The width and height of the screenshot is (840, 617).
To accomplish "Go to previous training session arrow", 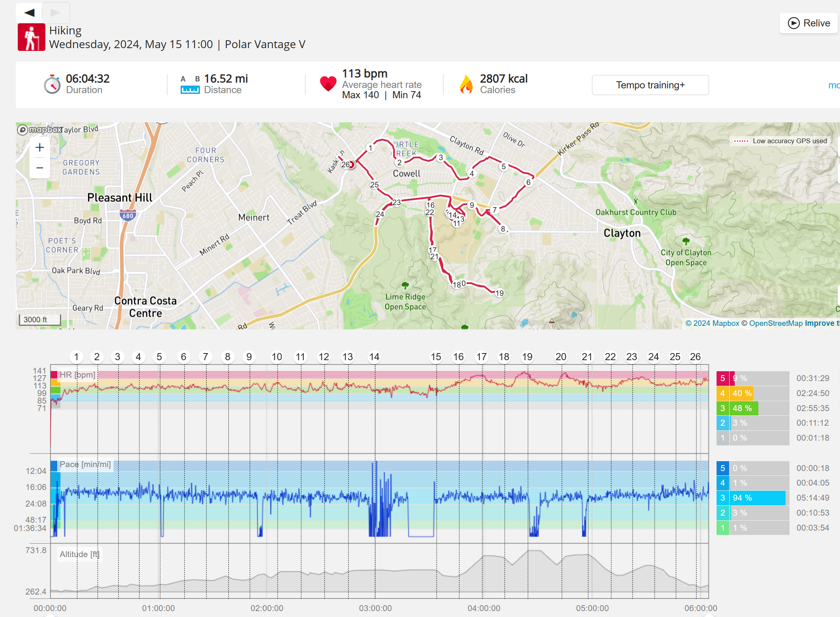I will 29,13.
